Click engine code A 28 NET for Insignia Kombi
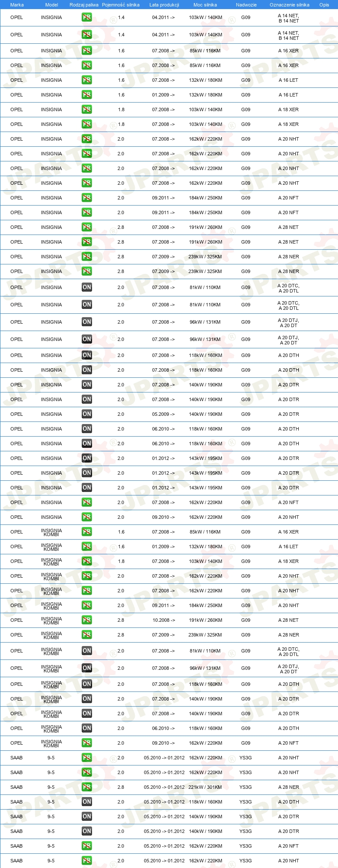Screen dimensions: 338x868 (x=288, y=620)
